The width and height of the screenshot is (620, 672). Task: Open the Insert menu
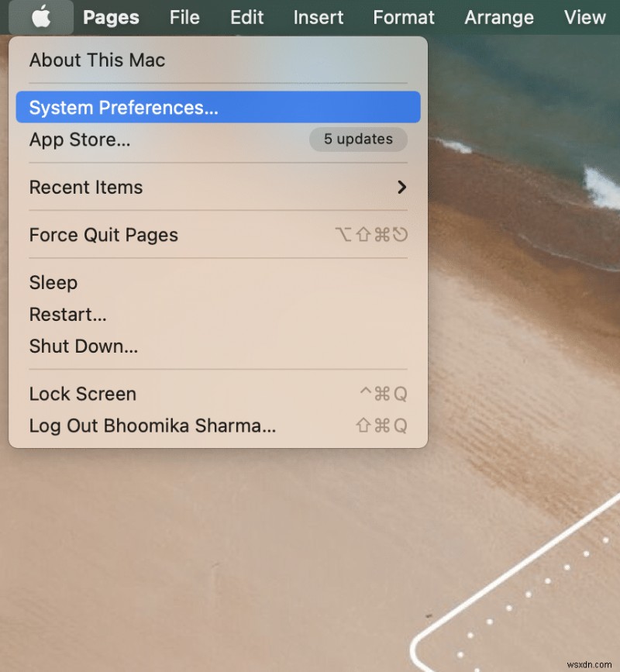pyautogui.click(x=318, y=17)
